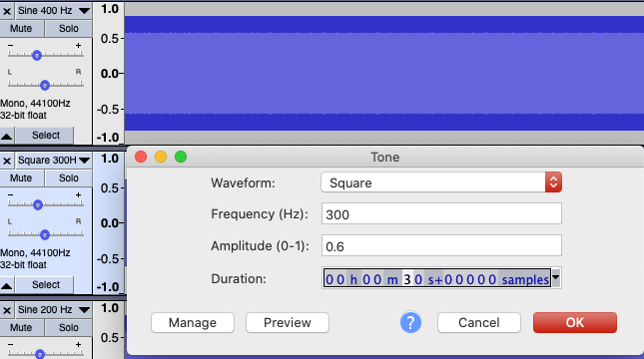Collapse the Sine 400 Hz track
The width and height of the screenshot is (644, 359).
[7, 136]
